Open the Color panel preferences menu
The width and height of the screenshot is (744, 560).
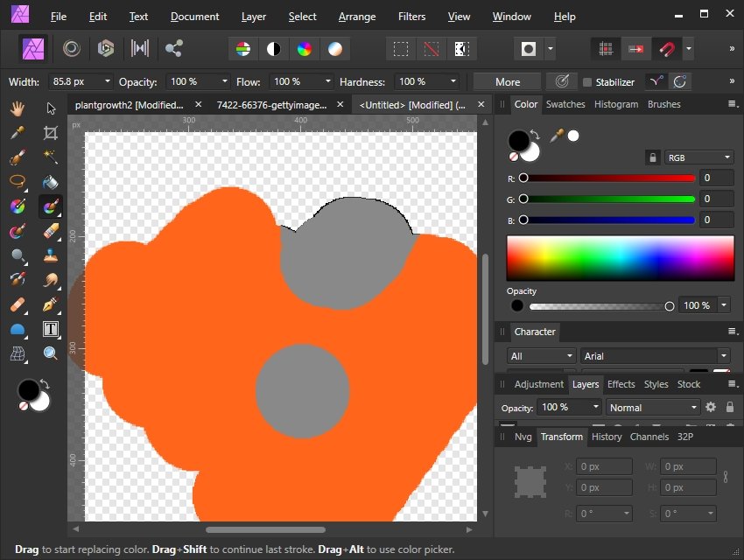point(733,104)
